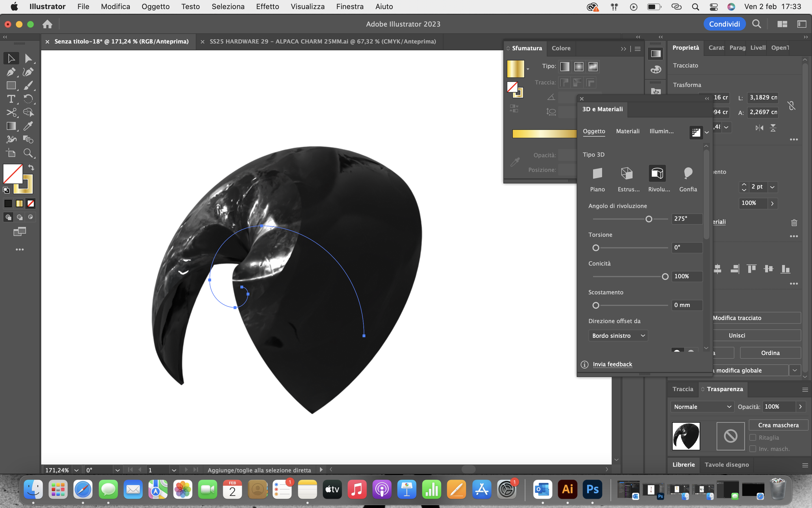The image size is (812, 508).
Task: Expand the zoom level 171,24% dropdown
Action: [76, 470]
